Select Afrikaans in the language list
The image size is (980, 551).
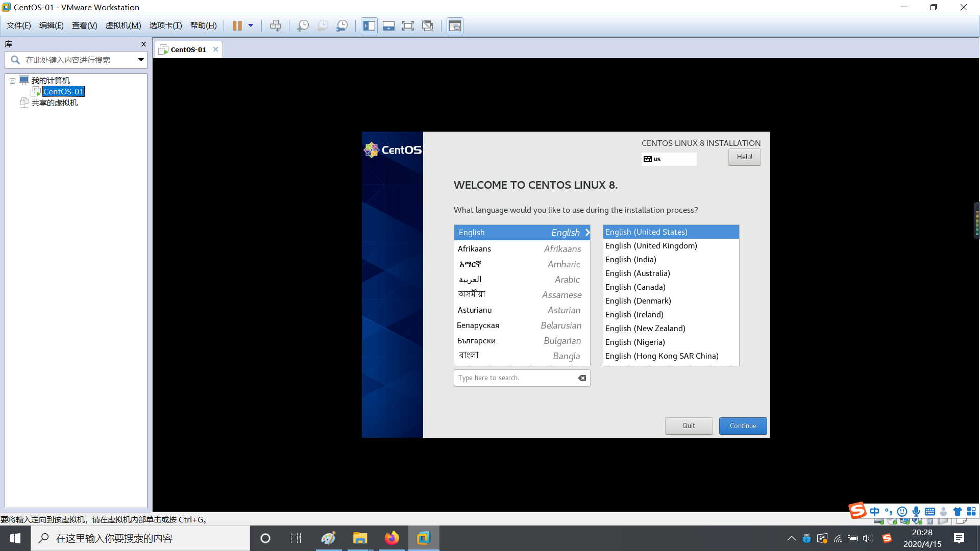click(x=522, y=249)
